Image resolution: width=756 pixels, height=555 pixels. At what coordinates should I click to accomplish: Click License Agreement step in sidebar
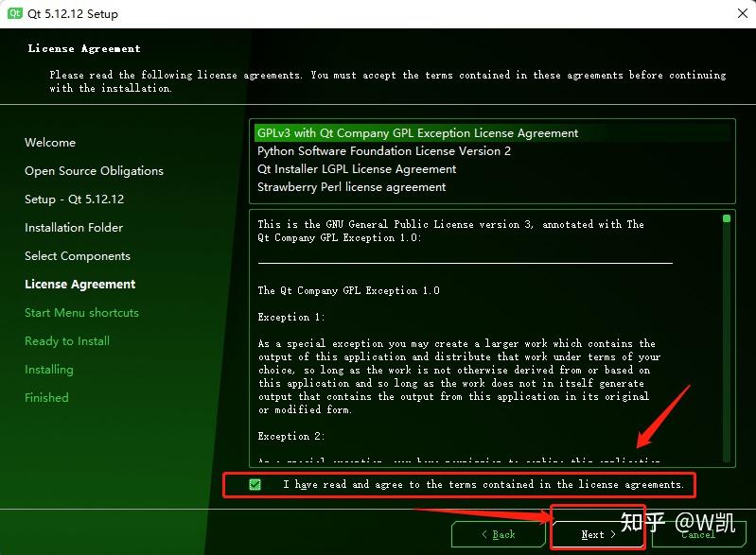point(80,285)
